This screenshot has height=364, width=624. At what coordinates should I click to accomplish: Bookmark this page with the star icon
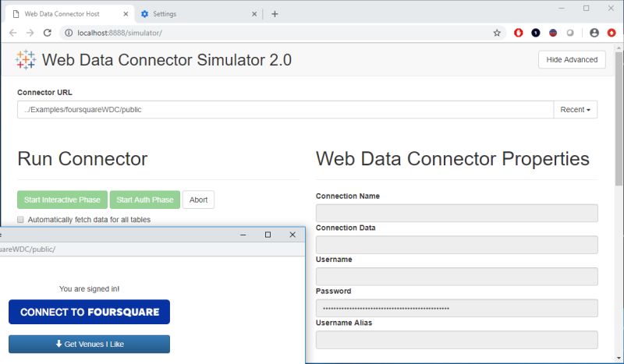(x=497, y=33)
